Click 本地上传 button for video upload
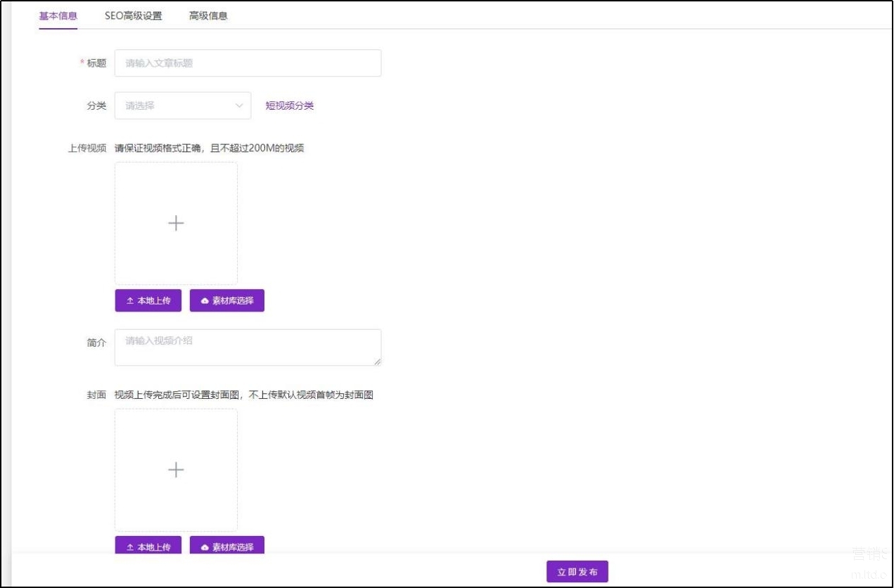Viewport: 894px width, 588px height. tap(148, 301)
